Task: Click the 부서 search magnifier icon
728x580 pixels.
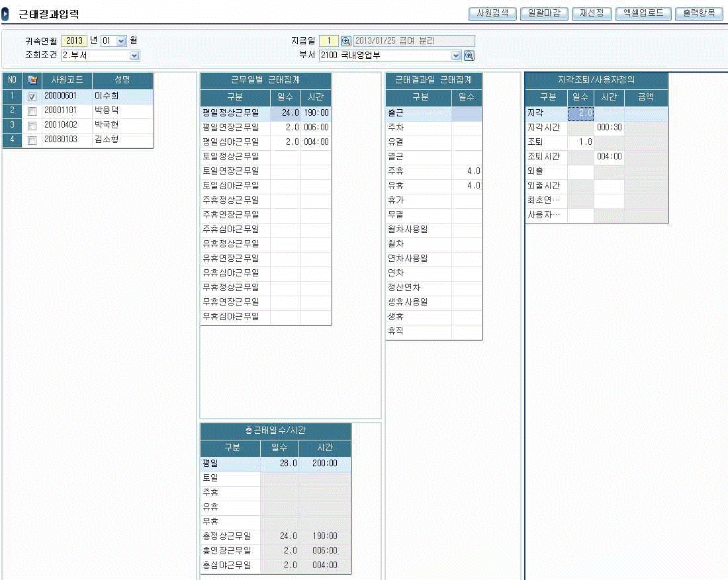Action: point(469,56)
